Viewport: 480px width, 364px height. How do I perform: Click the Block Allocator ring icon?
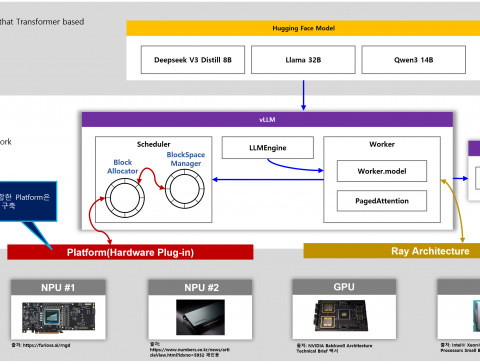pos(125,198)
